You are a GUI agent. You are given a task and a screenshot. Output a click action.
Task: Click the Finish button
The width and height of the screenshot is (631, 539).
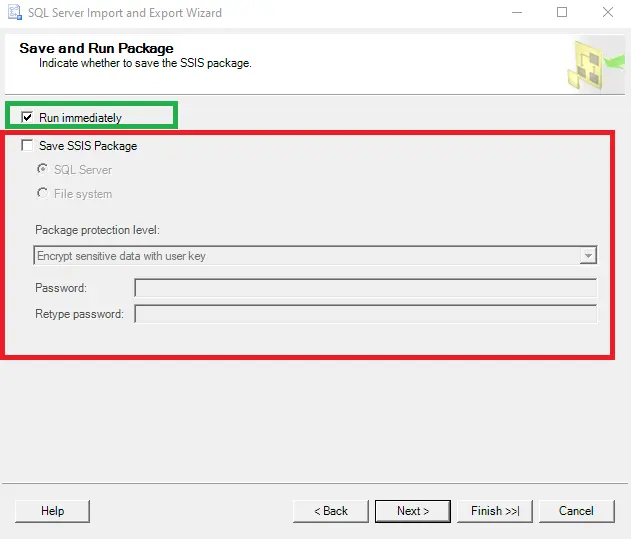point(495,511)
